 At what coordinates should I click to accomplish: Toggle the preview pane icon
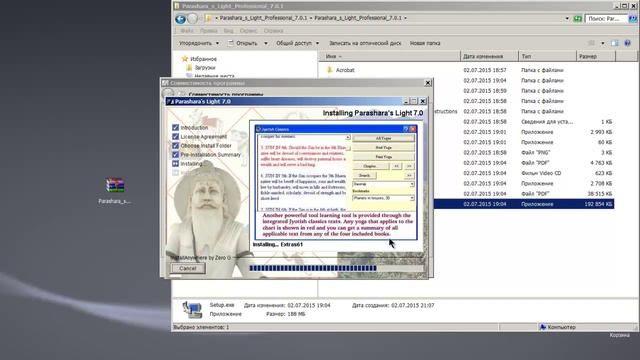(x=615, y=43)
